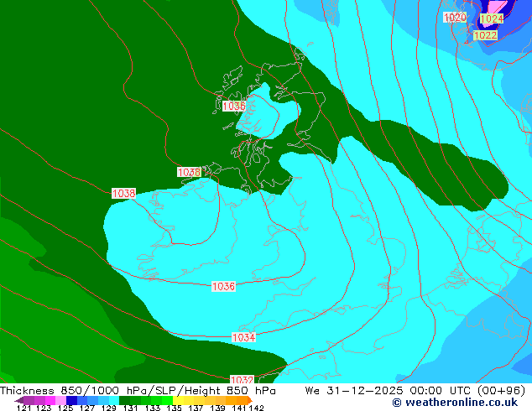Pick the magenta legend swatch
The width and height of the screenshot is (532, 411).
[50, 400]
